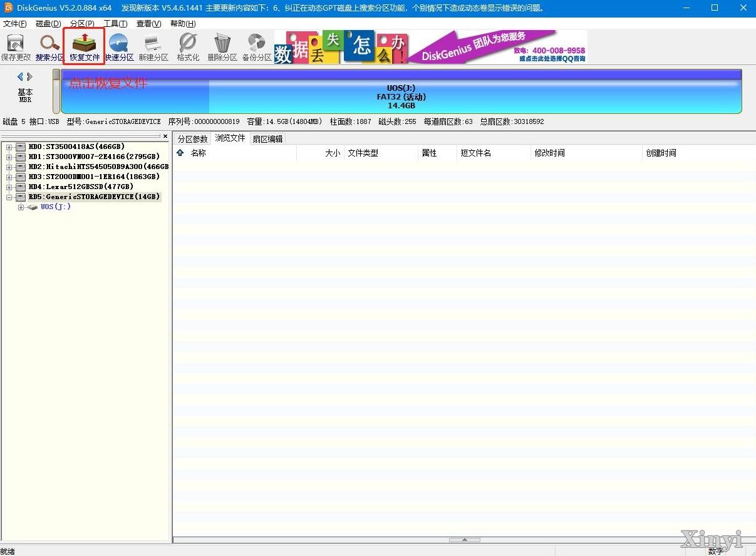This screenshot has height=556, width=756.
Task: Open the File (文件) menu
Action: coord(14,24)
